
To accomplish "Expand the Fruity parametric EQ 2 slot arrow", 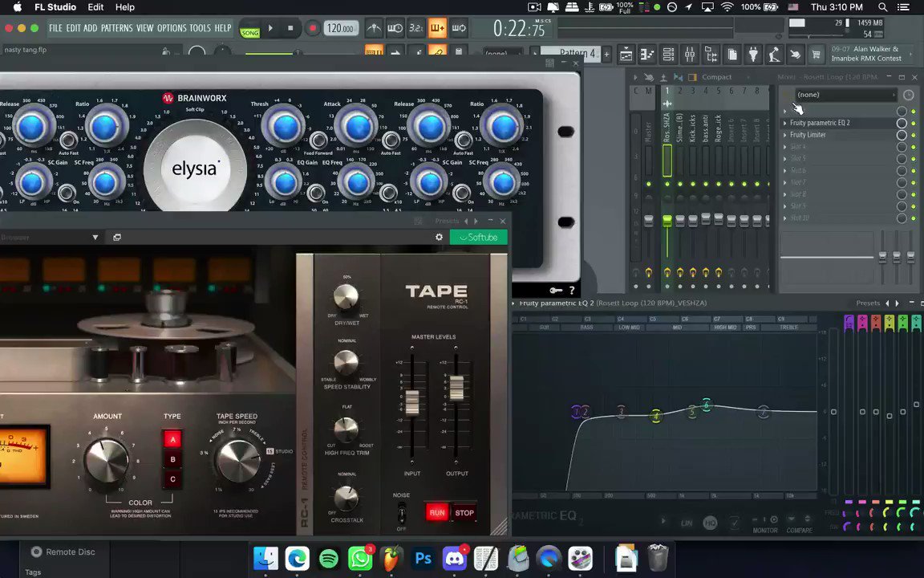I will coord(785,124).
